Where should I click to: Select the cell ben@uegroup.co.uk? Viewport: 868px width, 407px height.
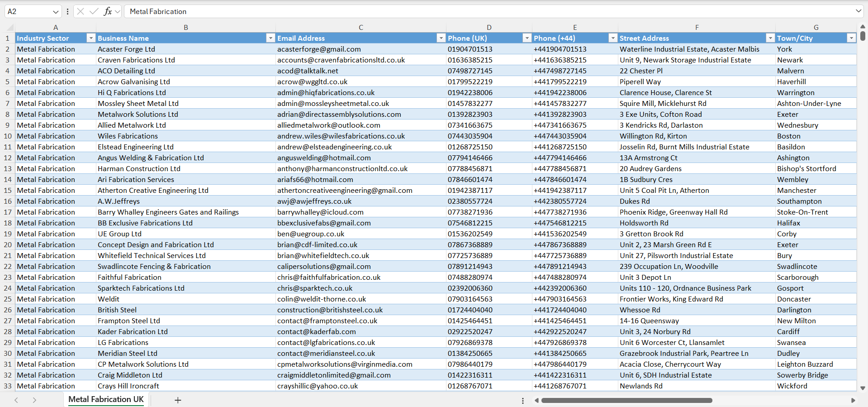tap(361, 234)
